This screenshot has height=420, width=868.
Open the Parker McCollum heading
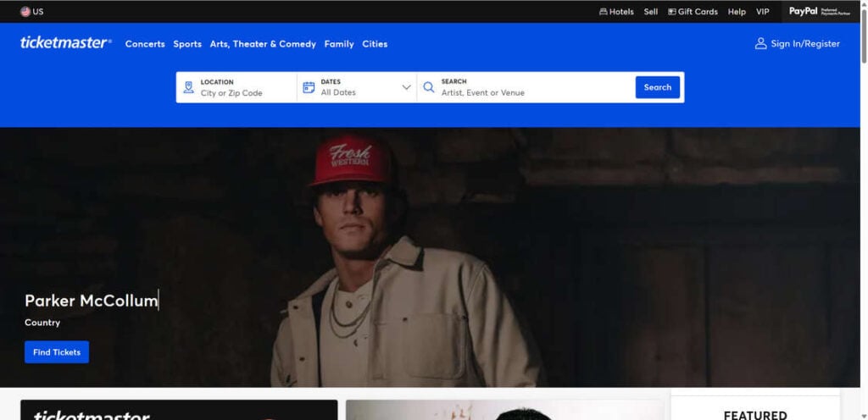coord(92,301)
